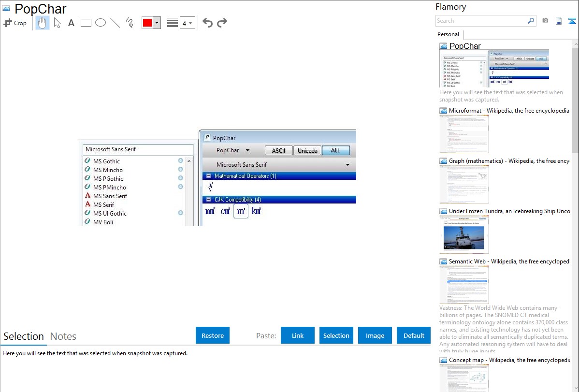Screen dimensions: 579x392
Task: Click the Graph (mathematics) snapshot thumbnail
Action: pos(464,184)
